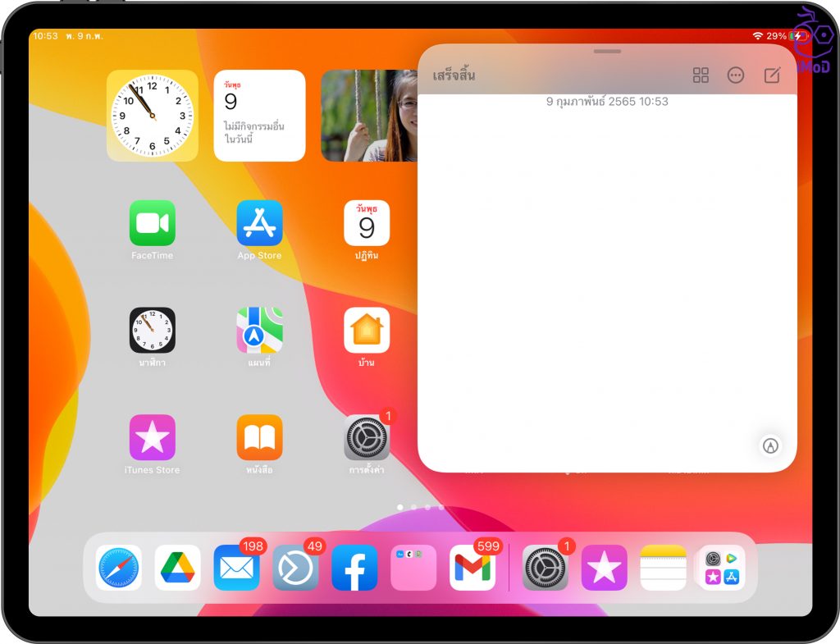This screenshot has height=644, width=840.
Task: Open the notes grid view icon
Action: [701, 75]
